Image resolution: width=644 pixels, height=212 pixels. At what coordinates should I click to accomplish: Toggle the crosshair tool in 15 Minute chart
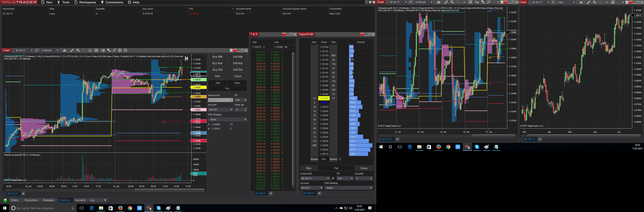pos(90,51)
